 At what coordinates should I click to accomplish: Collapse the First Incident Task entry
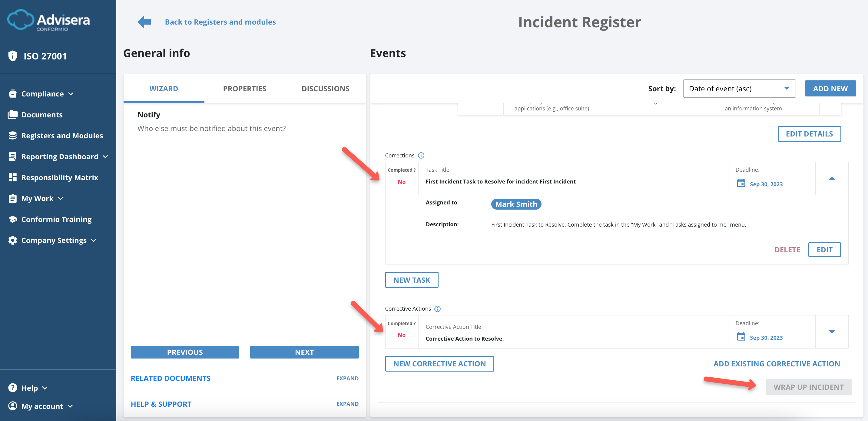[832, 178]
